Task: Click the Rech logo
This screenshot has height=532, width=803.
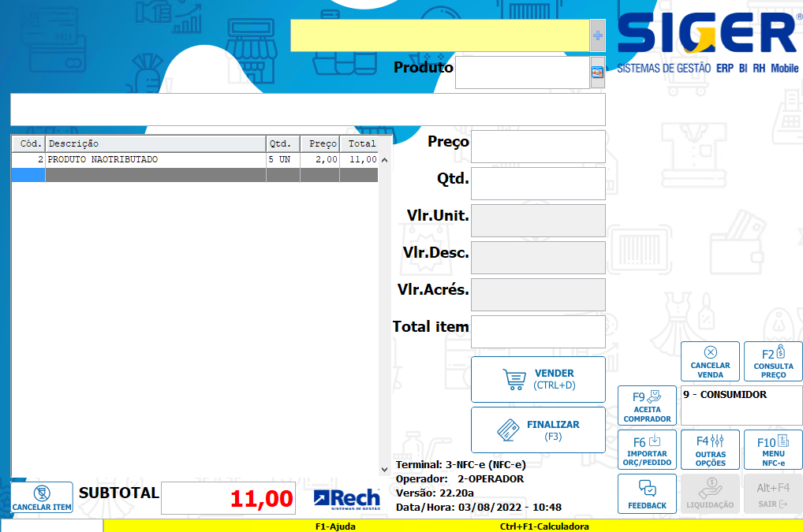Action: pos(347,499)
